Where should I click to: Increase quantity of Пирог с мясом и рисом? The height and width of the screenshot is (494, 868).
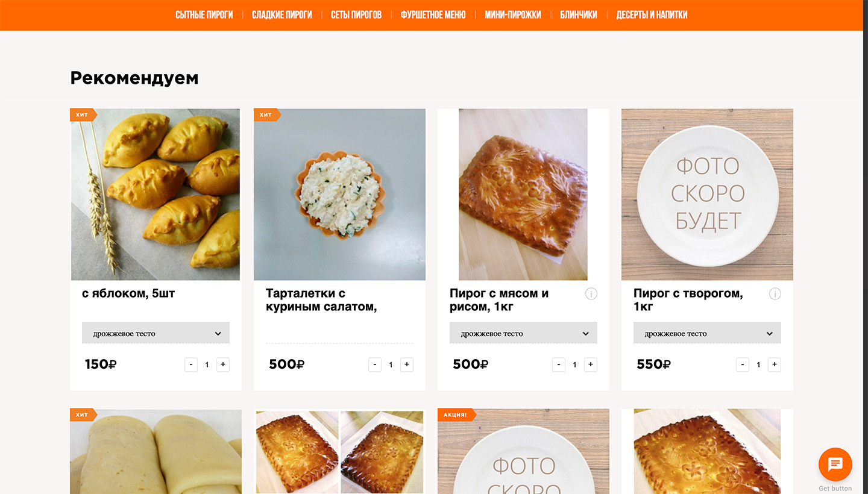591,364
